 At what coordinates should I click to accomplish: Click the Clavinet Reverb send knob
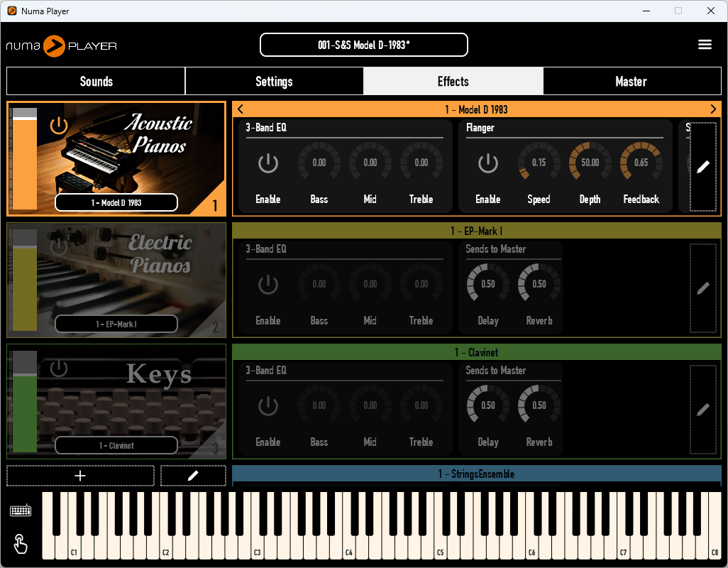(539, 405)
